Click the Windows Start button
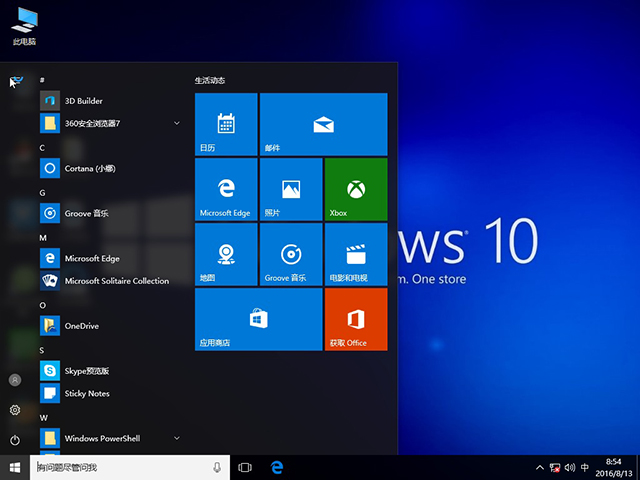Viewport: 640px width, 480px height. (15, 467)
